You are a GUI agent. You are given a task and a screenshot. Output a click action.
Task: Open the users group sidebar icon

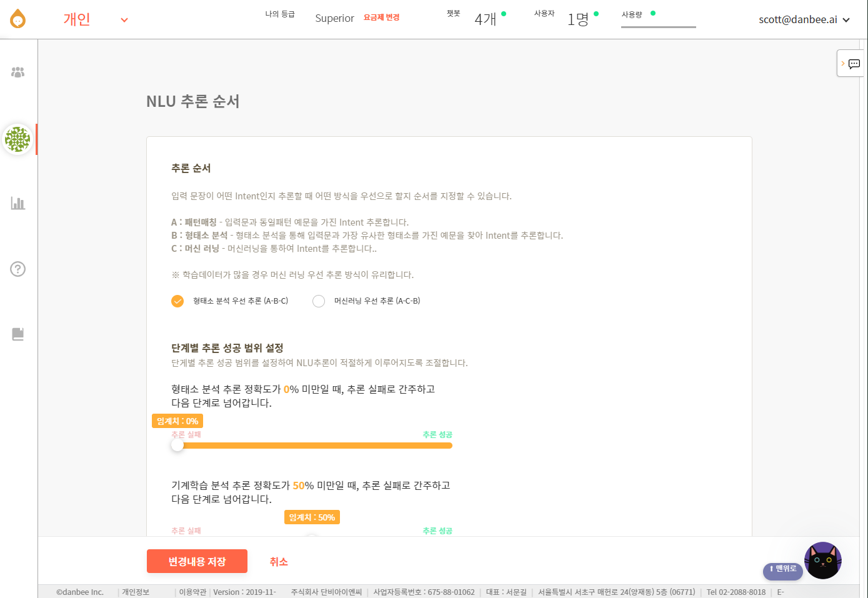tap(18, 72)
